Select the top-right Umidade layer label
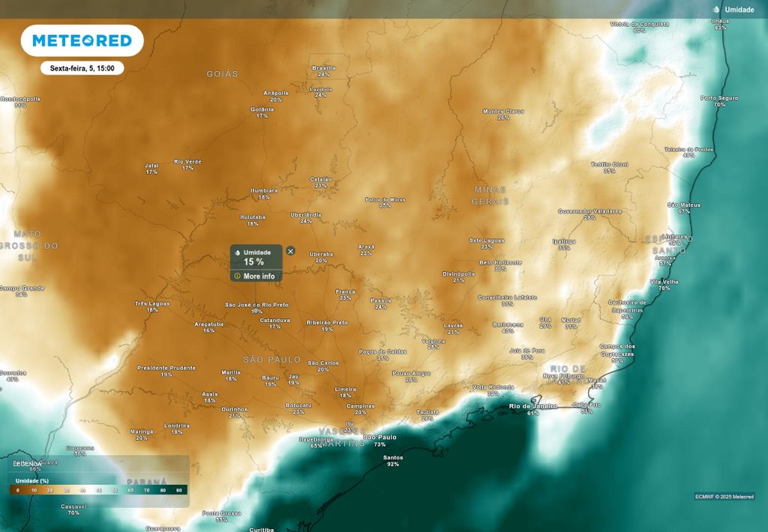 point(739,10)
